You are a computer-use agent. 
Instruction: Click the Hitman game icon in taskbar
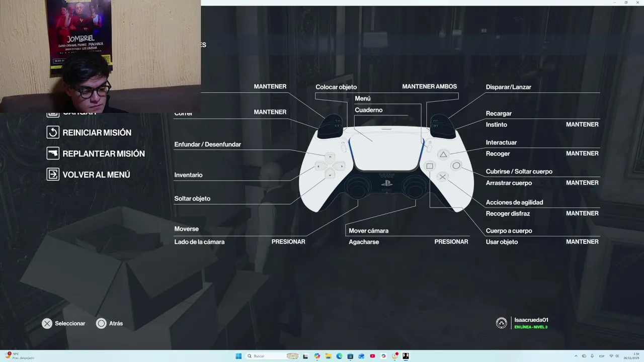pyautogui.click(x=406, y=356)
